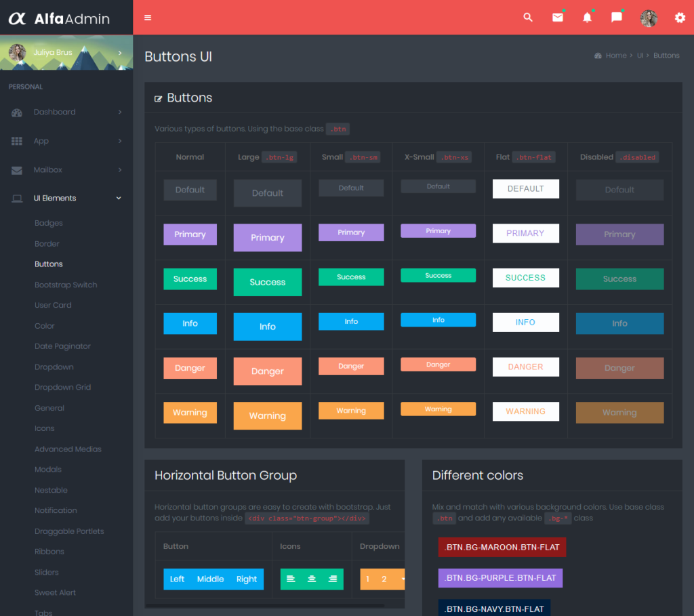Open the Bootstrap Switch sidebar item

[66, 285]
